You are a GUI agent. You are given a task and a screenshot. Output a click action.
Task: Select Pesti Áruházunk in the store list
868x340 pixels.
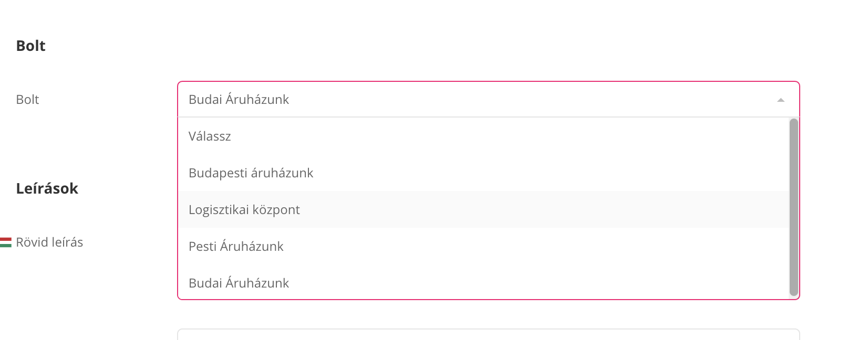point(236,247)
